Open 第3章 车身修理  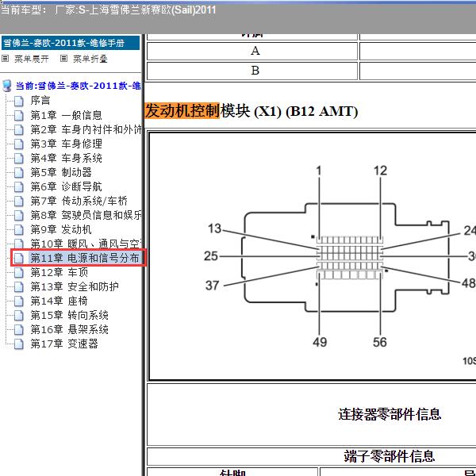66,144
